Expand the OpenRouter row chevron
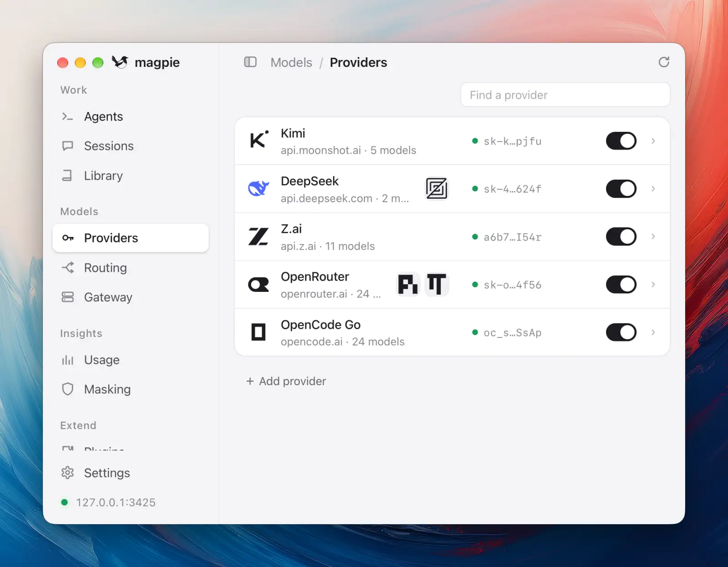The width and height of the screenshot is (728, 567). click(653, 285)
